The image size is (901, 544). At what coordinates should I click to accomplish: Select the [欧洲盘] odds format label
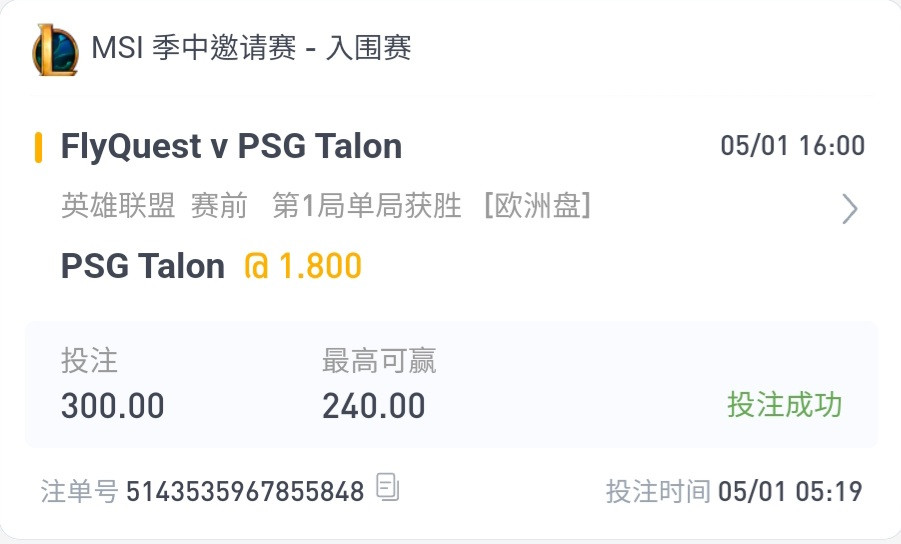[x=537, y=206]
